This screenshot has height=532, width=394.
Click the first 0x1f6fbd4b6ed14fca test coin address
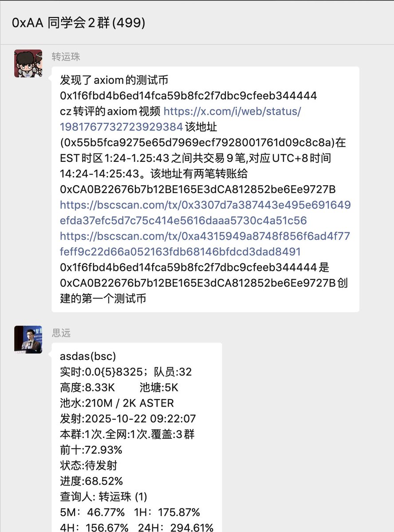(188, 96)
